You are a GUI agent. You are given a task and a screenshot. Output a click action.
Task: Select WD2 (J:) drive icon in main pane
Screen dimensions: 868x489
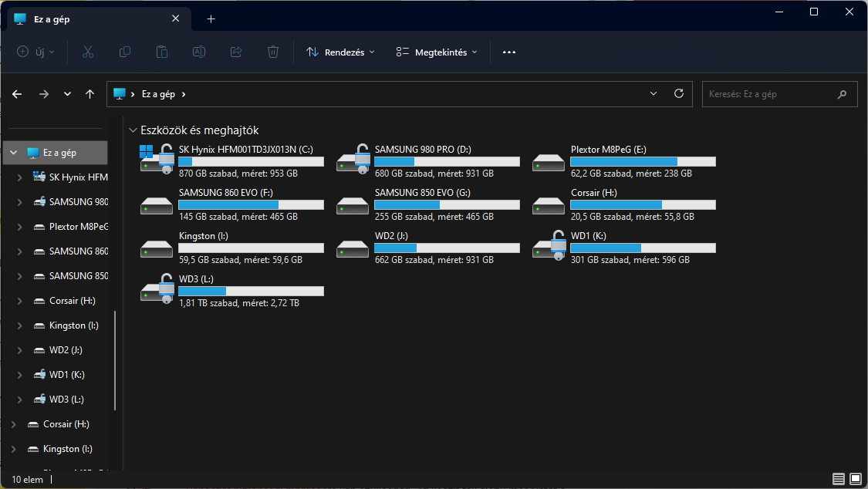pyautogui.click(x=353, y=249)
